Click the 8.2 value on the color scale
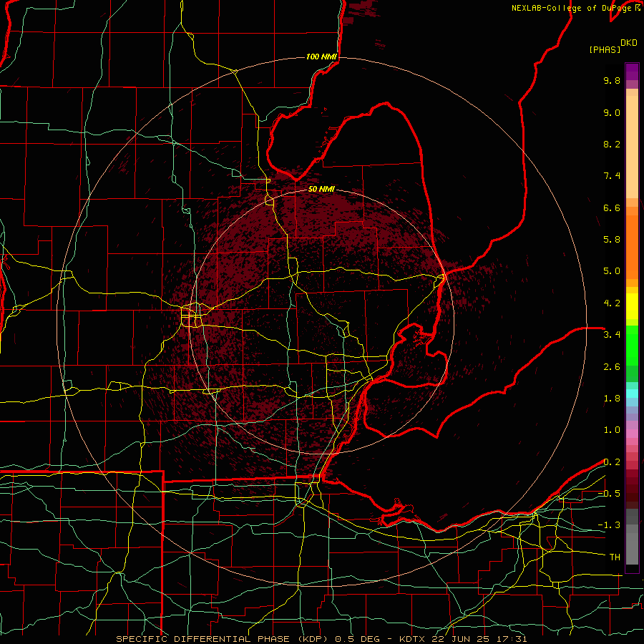 tap(612, 144)
